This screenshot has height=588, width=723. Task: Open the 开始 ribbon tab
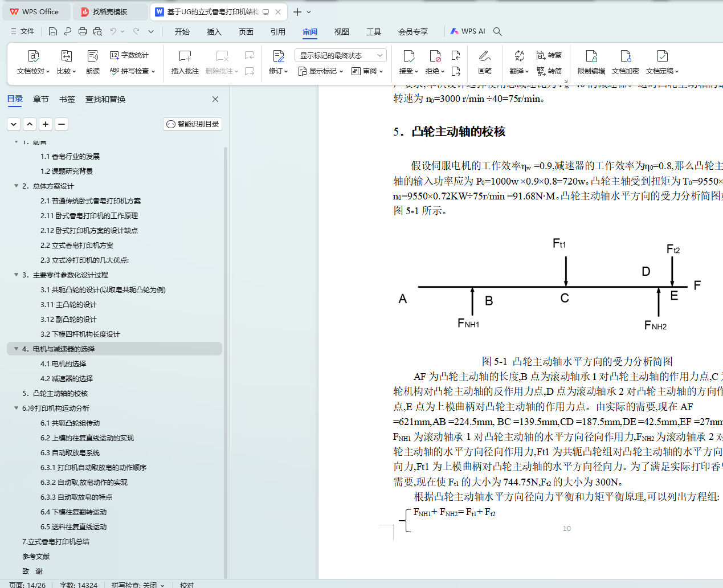point(182,31)
